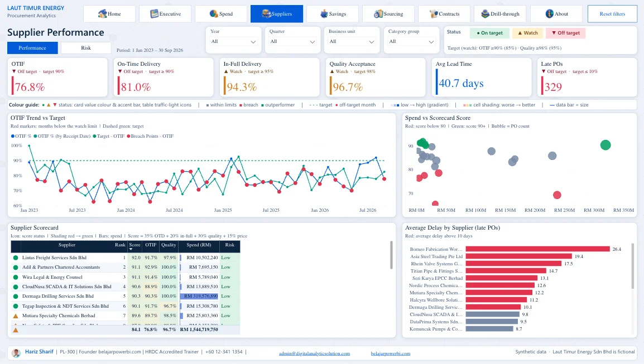Screen dimensions: 644x364
Task: Click the Risk column header
Action: coord(229,245)
